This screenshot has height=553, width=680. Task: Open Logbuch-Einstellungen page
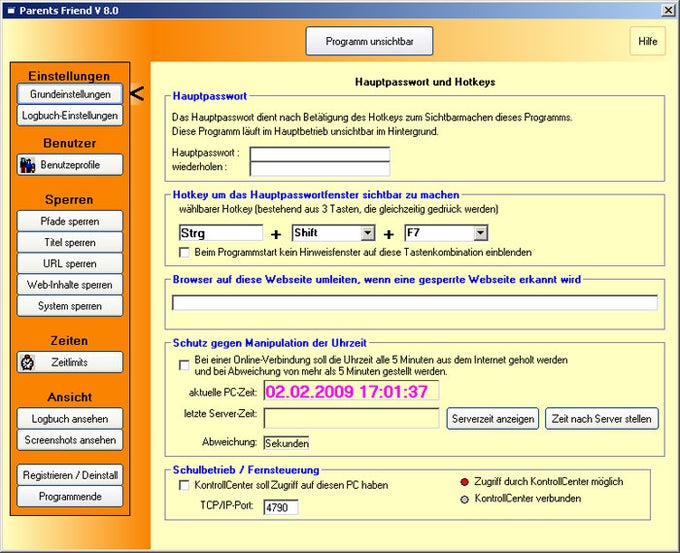pos(70,116)
